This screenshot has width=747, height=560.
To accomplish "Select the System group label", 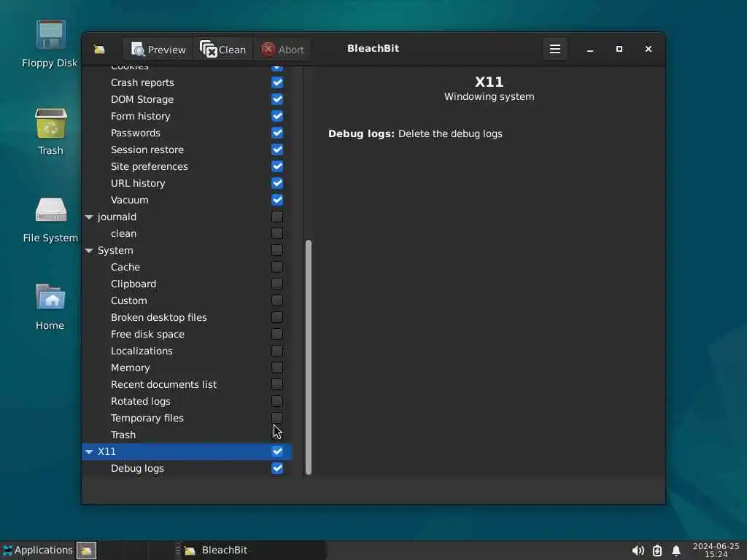I will [115, 251].
